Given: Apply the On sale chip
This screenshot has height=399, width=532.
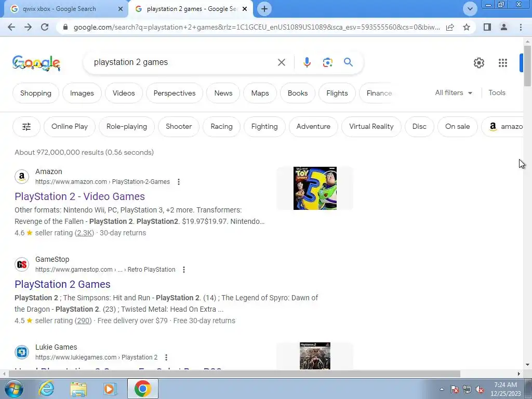Looking at the screenshot, I should click(457, 127).
